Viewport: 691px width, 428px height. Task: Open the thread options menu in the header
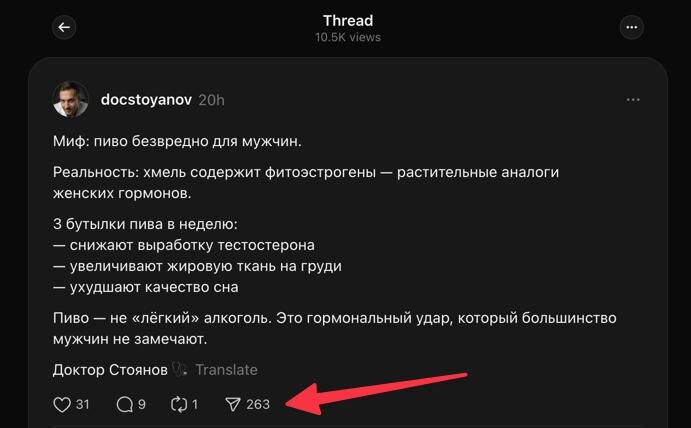tap(632, 27)
